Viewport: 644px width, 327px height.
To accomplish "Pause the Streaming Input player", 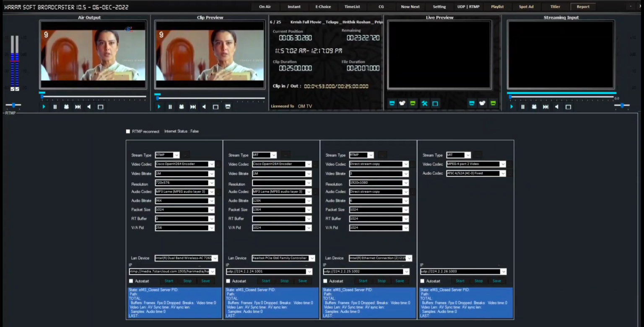I will pos(523,107).
